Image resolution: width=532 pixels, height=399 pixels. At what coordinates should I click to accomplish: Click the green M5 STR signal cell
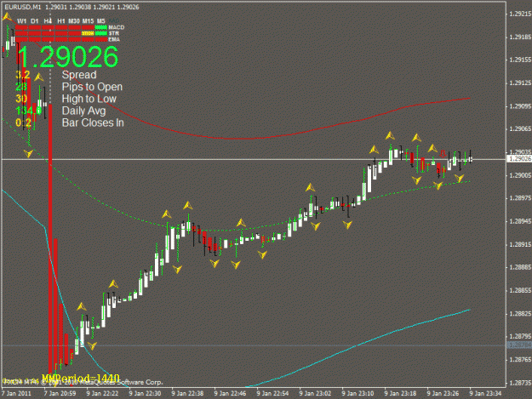[x=100, y=33]
